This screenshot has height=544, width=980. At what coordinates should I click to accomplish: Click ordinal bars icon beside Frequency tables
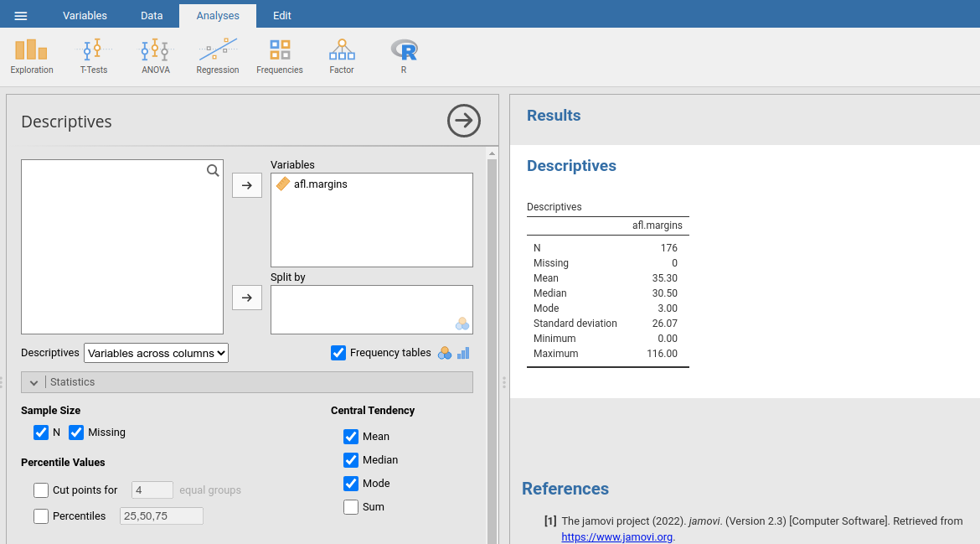click(463, 353)
